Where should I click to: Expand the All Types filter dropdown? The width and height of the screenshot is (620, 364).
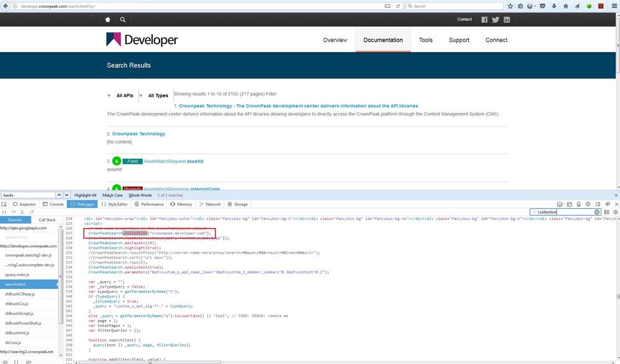tap(154, 95)
